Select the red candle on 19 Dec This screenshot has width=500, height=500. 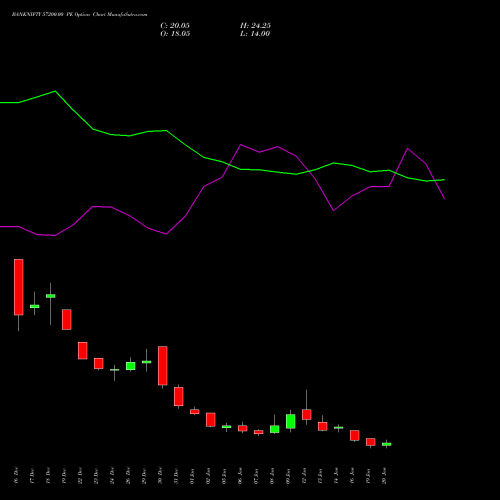[x=67, y=319]
